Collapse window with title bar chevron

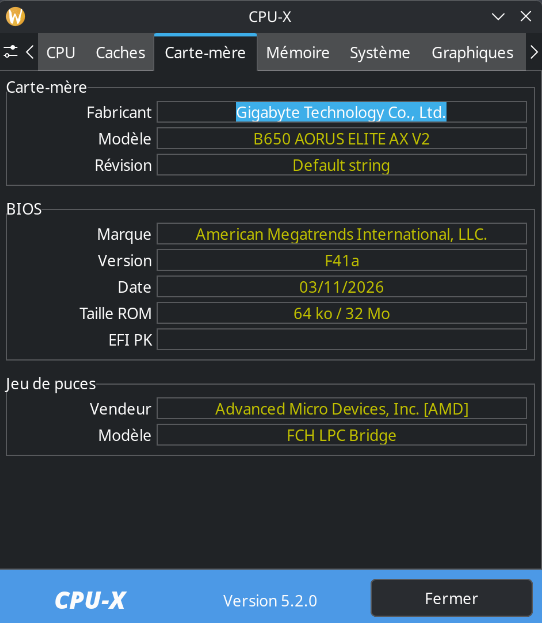coord(498,17)
